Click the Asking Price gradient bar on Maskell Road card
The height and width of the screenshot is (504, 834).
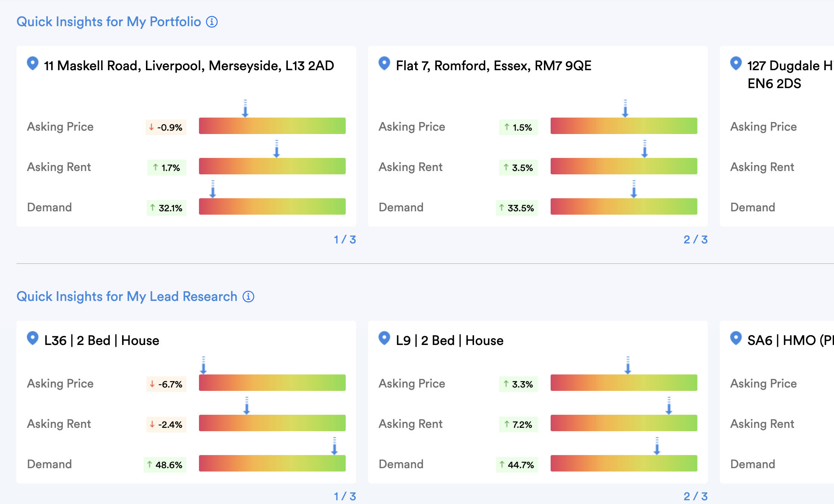click(x=272, y=126)
